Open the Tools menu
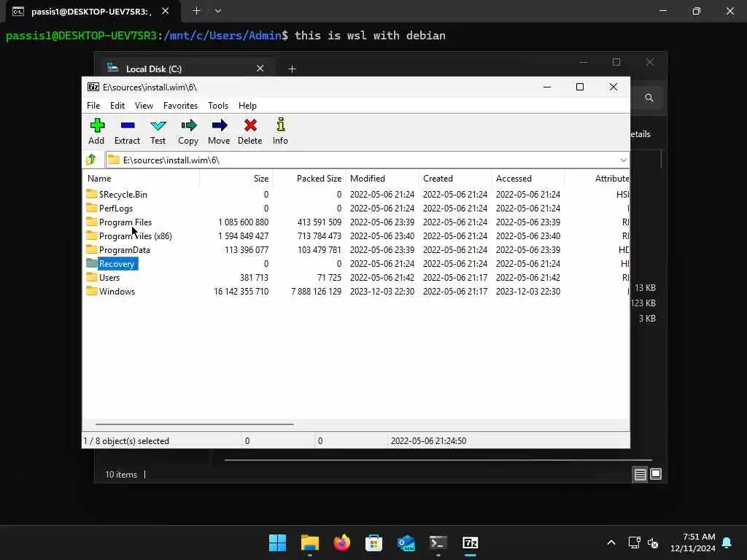The width and height of the screenshot is (747, 560). [218, 105]
